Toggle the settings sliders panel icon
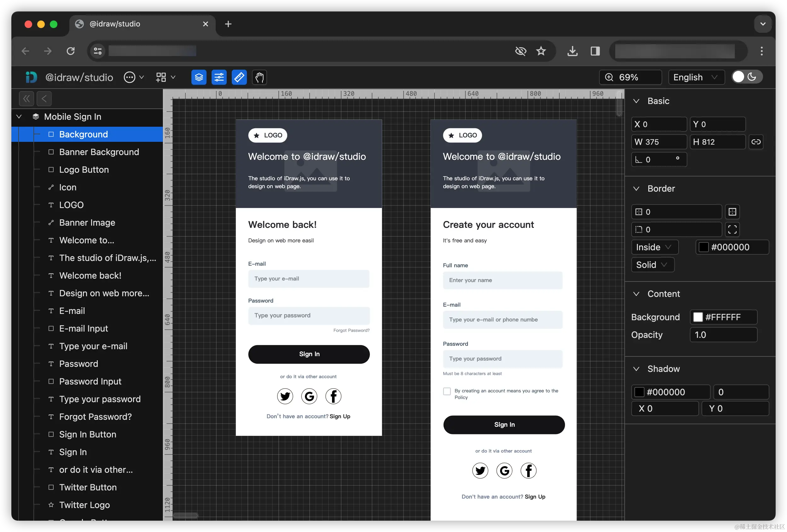The width and height of the screenshot is (787, 532). [219, 78]
